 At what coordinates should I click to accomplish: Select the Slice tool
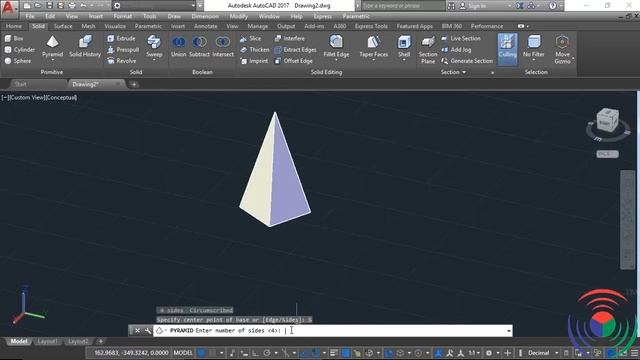pyautogui.click(x=251, y=38)
